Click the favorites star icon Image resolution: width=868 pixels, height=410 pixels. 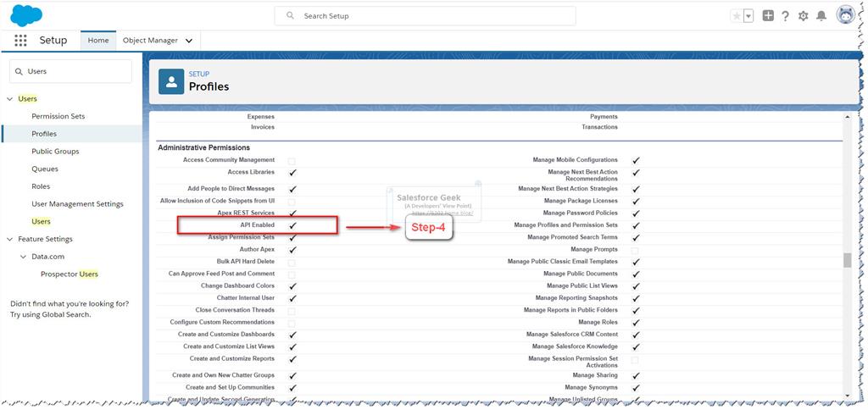(x=737, y=16)
